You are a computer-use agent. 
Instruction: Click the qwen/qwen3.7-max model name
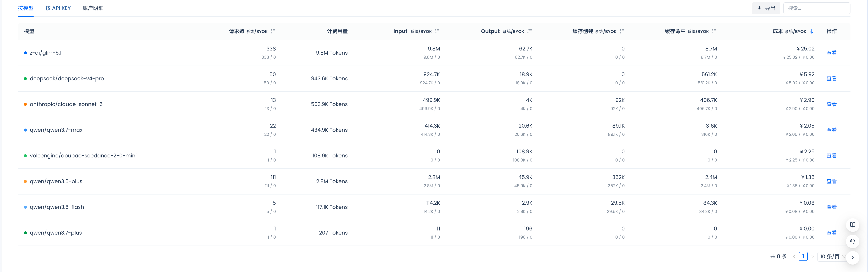56,130
